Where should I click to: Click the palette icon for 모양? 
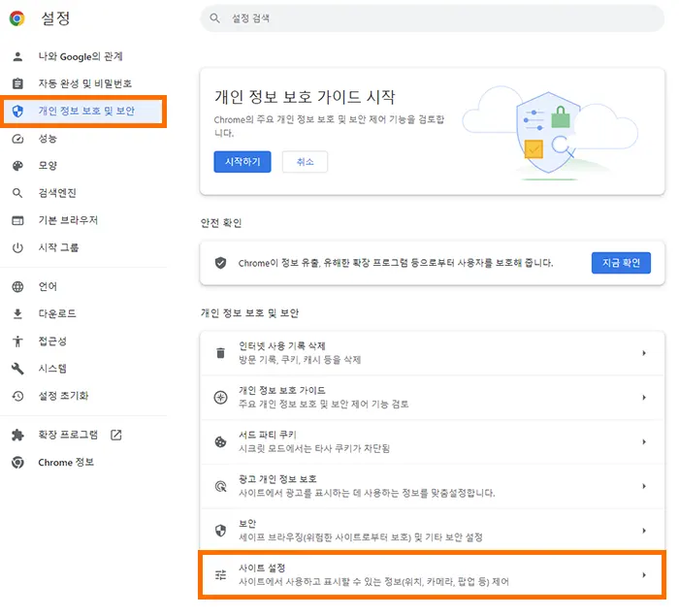(x=17, y=166)
